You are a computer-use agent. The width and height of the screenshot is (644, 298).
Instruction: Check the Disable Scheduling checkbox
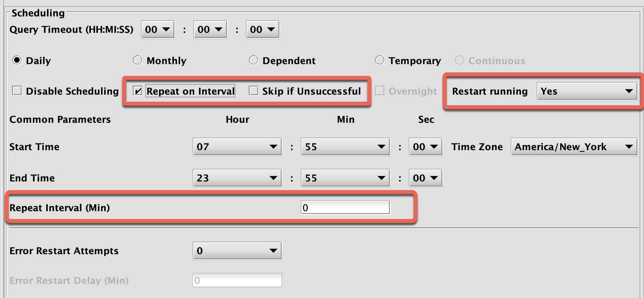click(17, 91)
